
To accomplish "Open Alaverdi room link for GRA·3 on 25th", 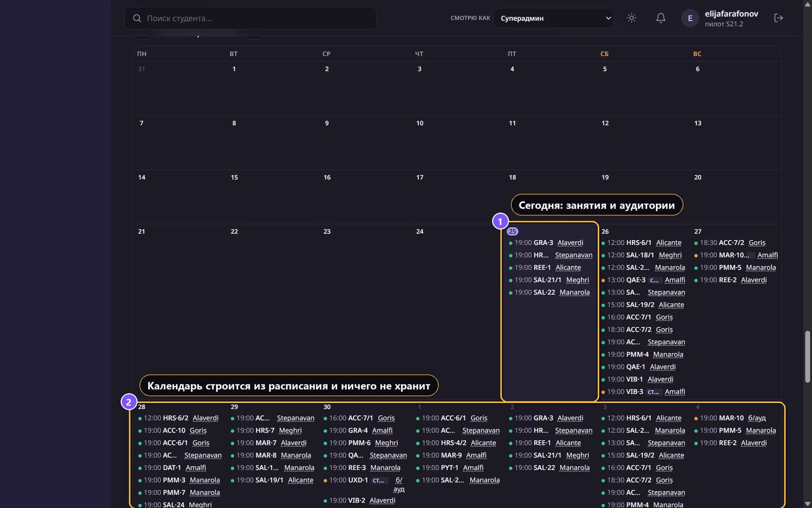I will click(x=570, y=243).
